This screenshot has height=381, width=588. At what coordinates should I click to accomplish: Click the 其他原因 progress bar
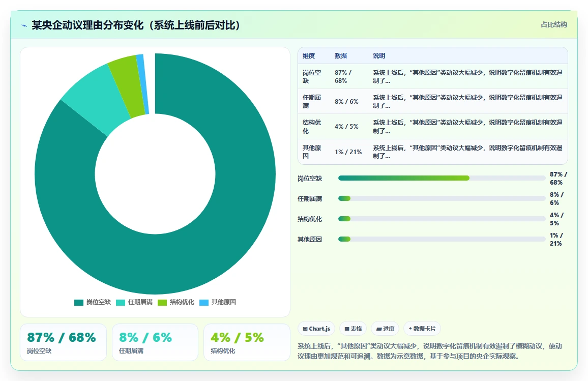(442, 239)
